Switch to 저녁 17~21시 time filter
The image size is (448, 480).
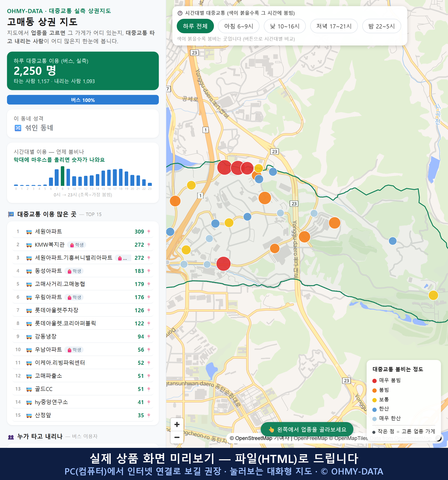coord(334,26)
